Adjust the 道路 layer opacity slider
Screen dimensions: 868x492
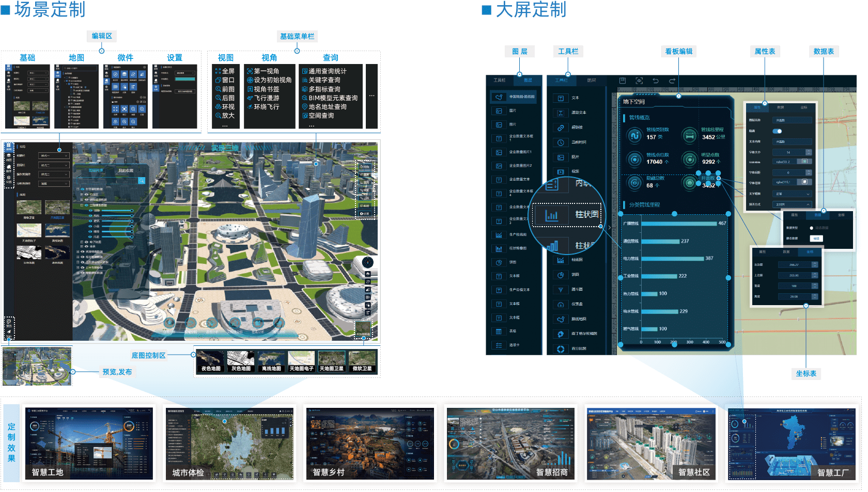coord(117,210)
